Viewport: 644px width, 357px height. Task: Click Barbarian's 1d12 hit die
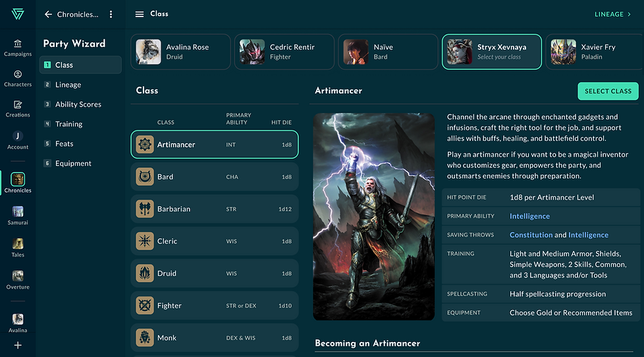pos(285,209)
